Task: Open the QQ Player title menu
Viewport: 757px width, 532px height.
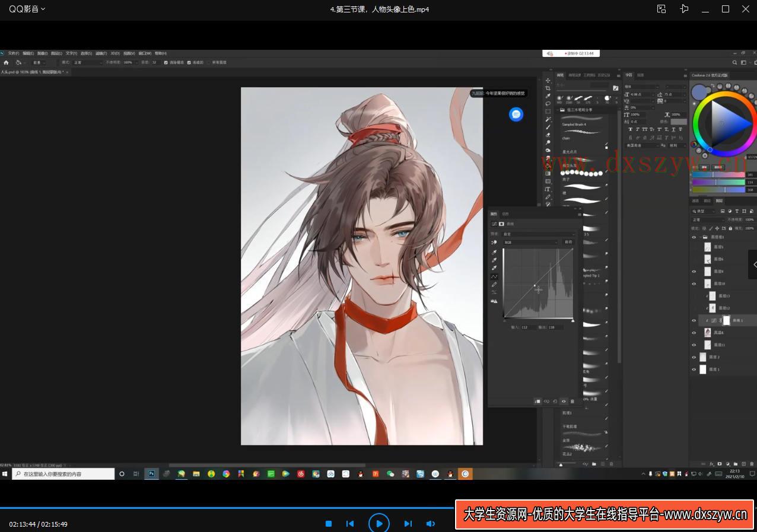Action: (x=27, y=9)
